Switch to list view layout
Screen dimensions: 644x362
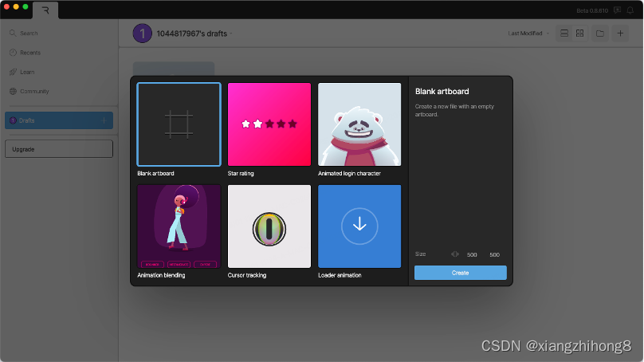564,33
